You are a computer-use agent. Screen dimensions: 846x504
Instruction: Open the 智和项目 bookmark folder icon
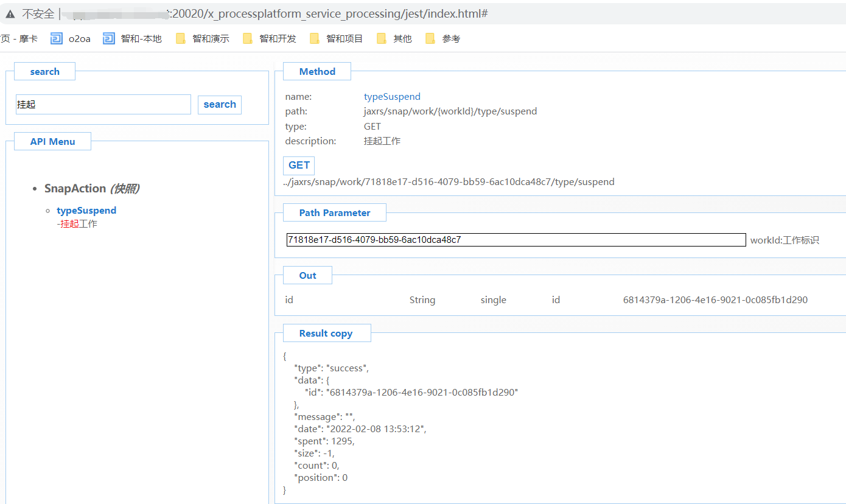pos(315,39)
